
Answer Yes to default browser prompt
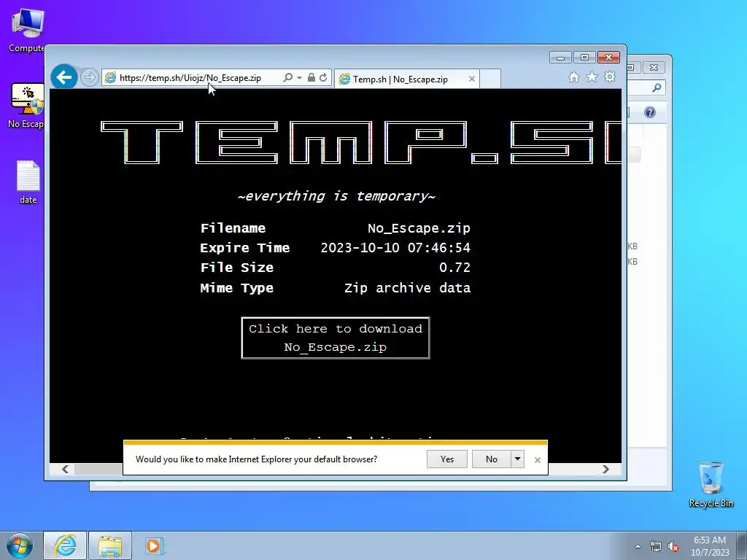tap(447, 459)
